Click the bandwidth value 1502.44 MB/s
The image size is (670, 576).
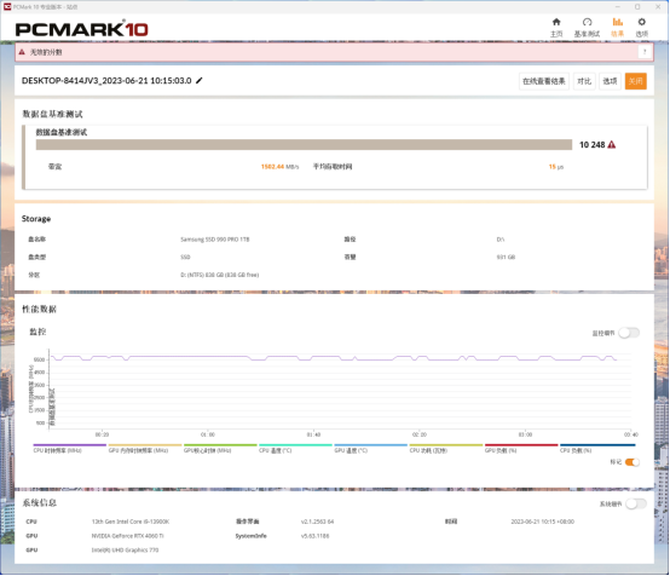click(x=280, y=167)
